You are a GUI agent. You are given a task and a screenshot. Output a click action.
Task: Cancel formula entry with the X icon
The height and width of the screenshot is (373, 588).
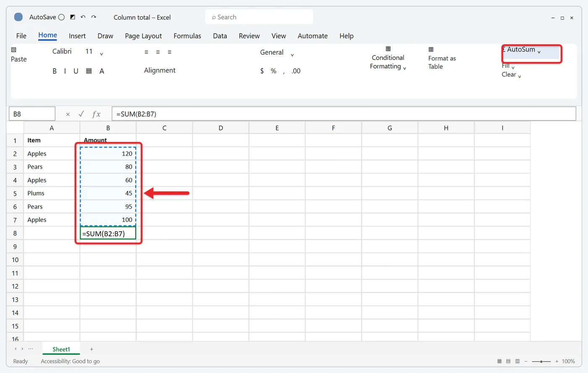(68, 114)
